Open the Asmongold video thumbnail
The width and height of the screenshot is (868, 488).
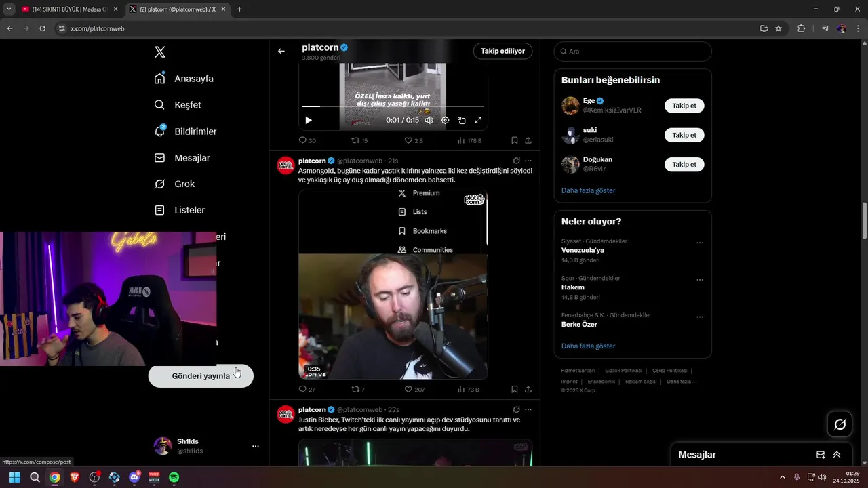393,285
